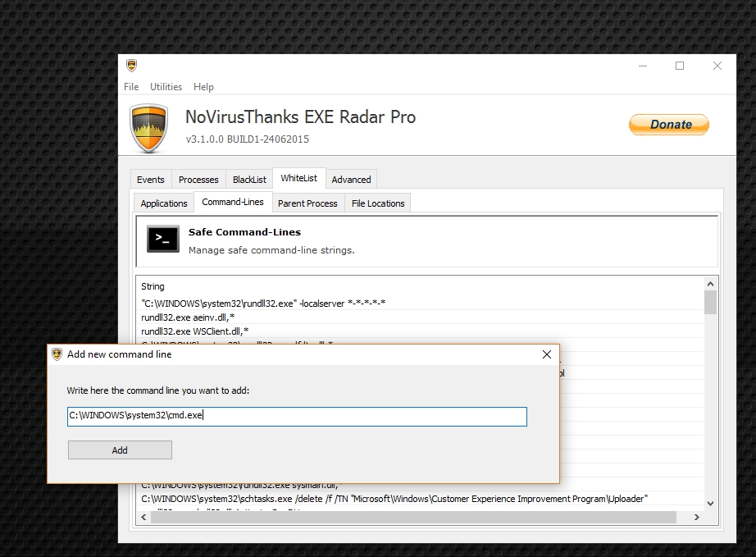Select the rundll32.exe aeinv.dll row
Viewport: 756px width, 557px height.
click(420, 317)
